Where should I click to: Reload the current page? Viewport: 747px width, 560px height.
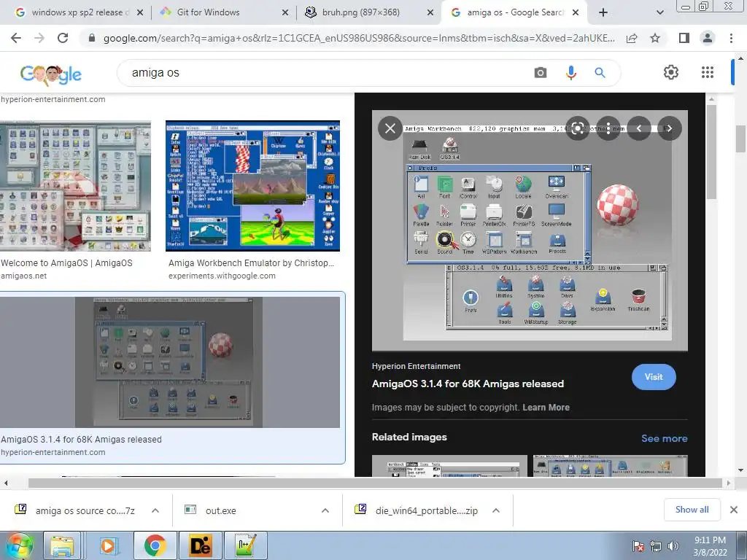63,38
